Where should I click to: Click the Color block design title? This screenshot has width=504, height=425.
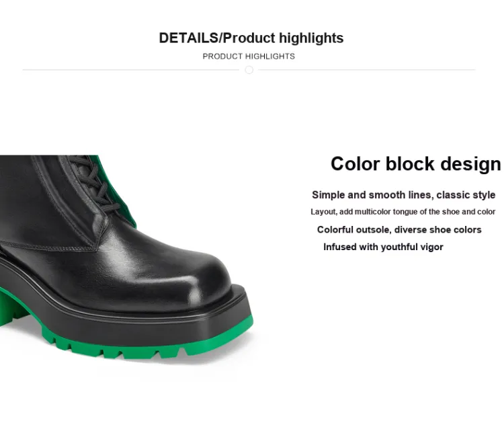pyautogui.click(x=415, y=164)
